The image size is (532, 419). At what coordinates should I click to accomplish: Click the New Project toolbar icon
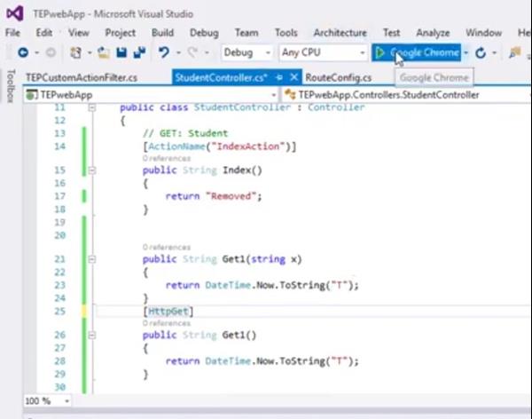click(77, 53)
